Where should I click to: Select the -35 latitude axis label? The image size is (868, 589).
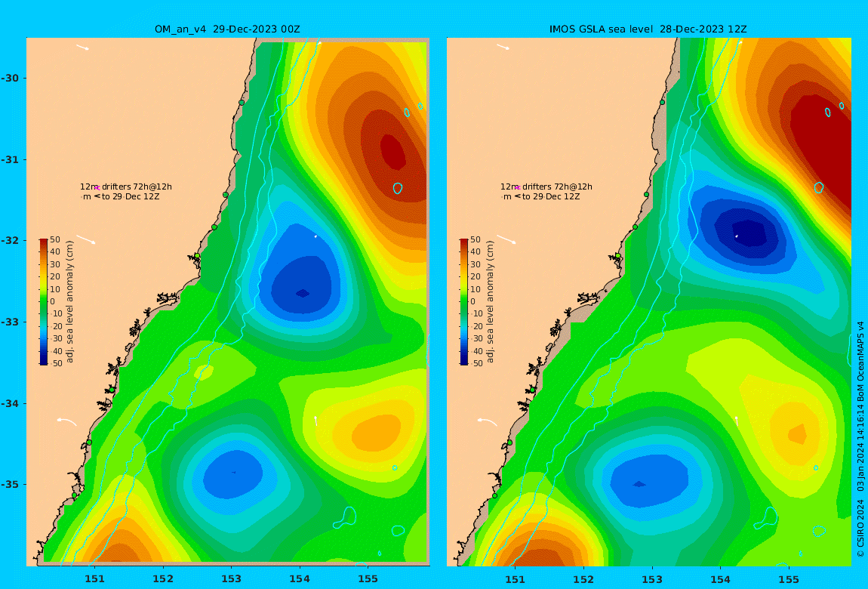tap(10, 484)
